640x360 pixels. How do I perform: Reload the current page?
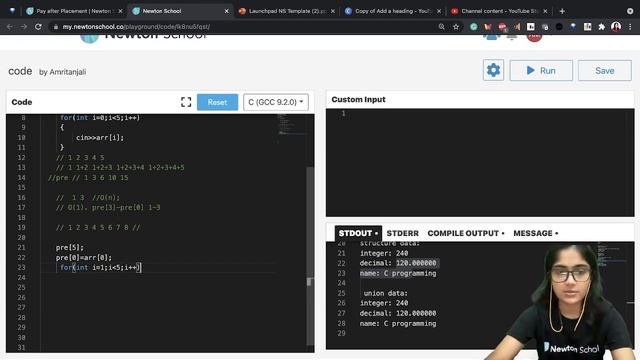[38, 27]
